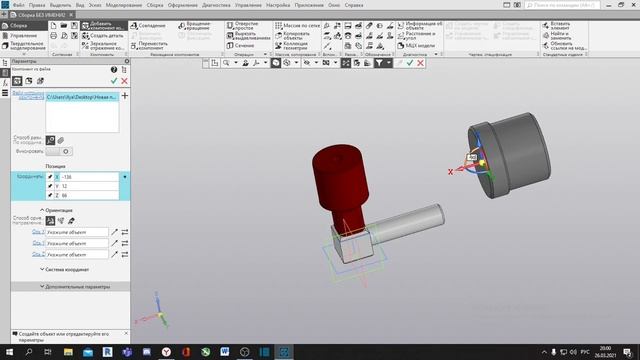This screenshot has width=640, height=360.
Task: Open the zoom dropdown arrow in view toolbar
Action: click(236, 63)
